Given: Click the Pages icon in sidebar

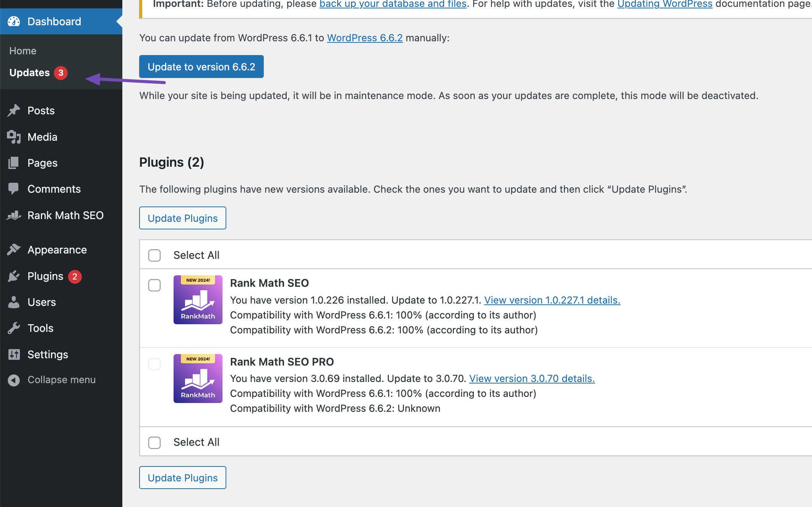Looking at the screenshot, I should point(14,163).
